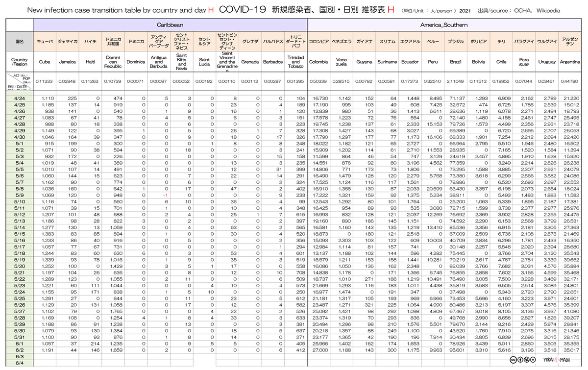Screen dimensions: 588x370
Task: Select the 'Saint Lucia' column header
Action: (x=204, y=62)
